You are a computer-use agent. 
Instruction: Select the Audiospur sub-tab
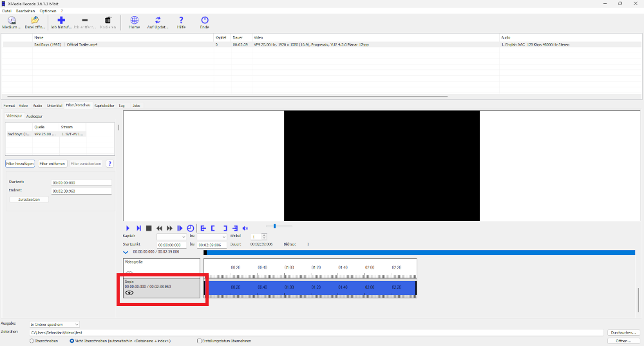(34, 116)
